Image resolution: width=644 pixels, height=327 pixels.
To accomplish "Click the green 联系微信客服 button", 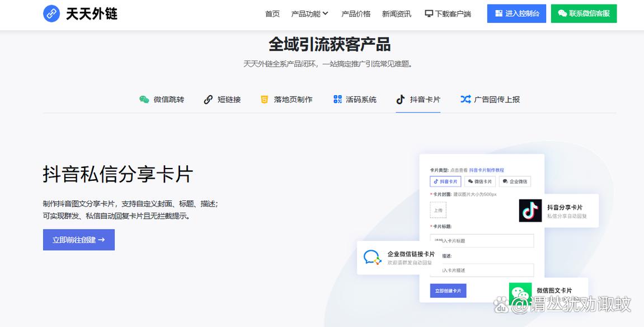I will pos(584,14).
